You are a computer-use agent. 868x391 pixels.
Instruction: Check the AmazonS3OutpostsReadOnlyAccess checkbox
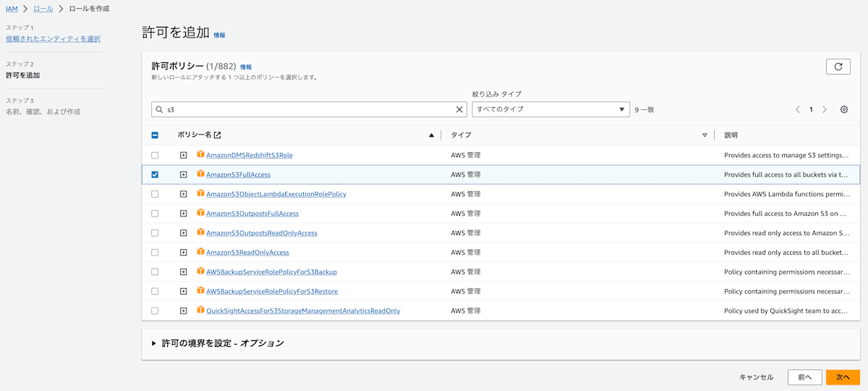tap(155, 233)
